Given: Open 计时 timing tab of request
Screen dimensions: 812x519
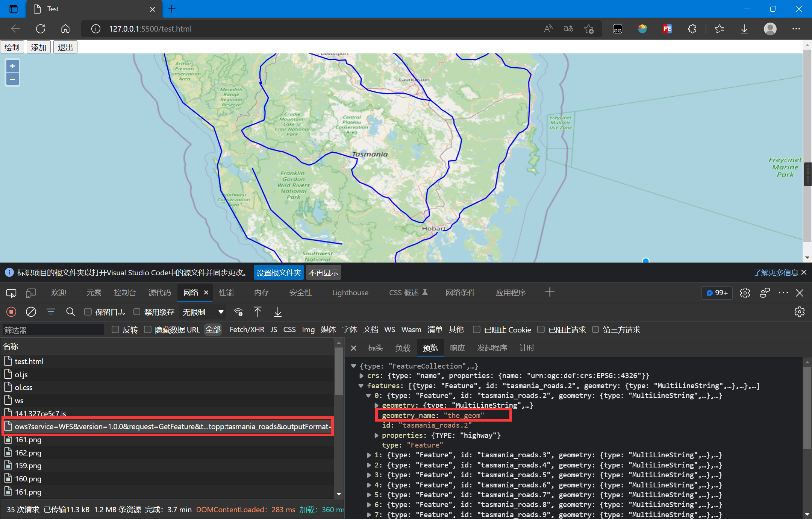Looking at the screenshot, I should click(527, 348).
